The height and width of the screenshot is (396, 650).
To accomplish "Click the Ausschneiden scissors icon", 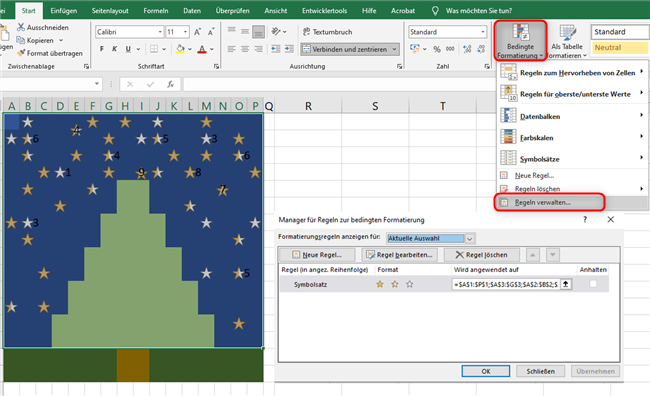I will (21, 27).
